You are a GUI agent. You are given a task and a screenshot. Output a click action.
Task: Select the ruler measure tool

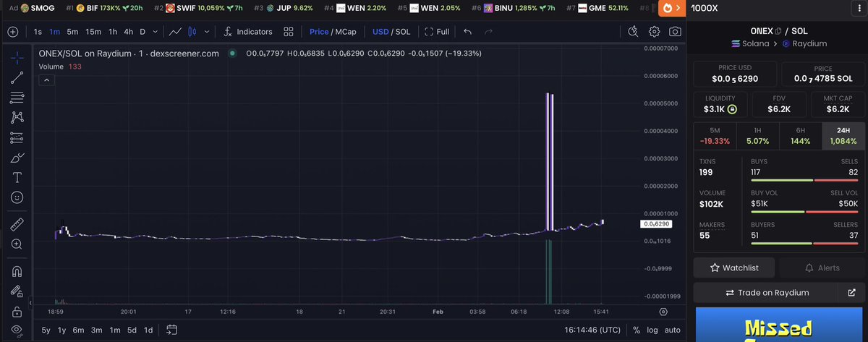[17, 224]
